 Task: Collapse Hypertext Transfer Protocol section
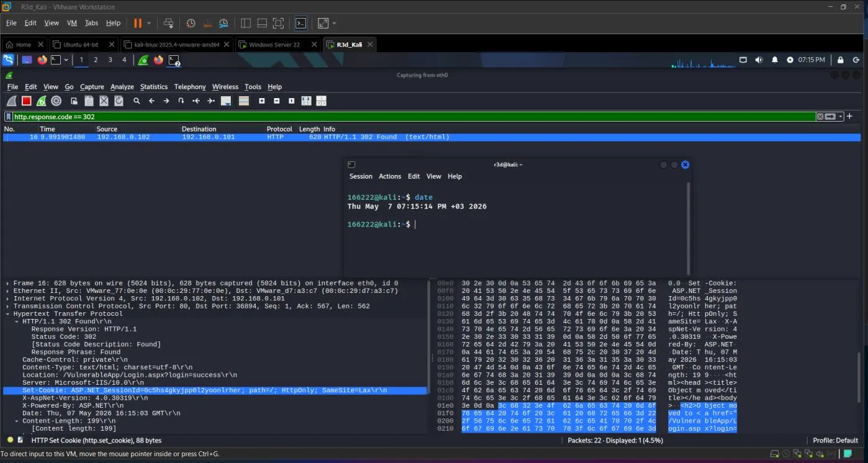[x=8, y=313]
